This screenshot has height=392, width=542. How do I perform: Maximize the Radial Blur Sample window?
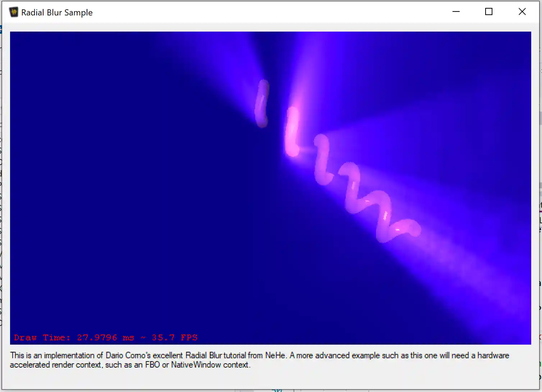coord(489,12)
